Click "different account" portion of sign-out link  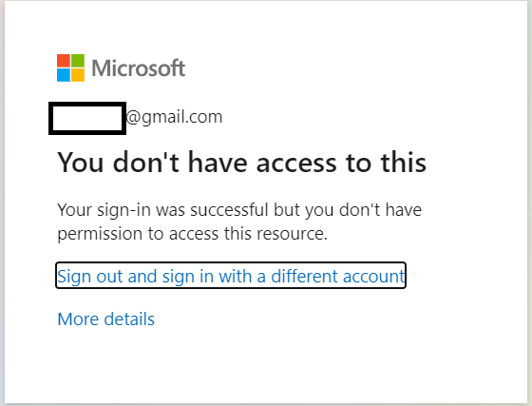[338, 276]
